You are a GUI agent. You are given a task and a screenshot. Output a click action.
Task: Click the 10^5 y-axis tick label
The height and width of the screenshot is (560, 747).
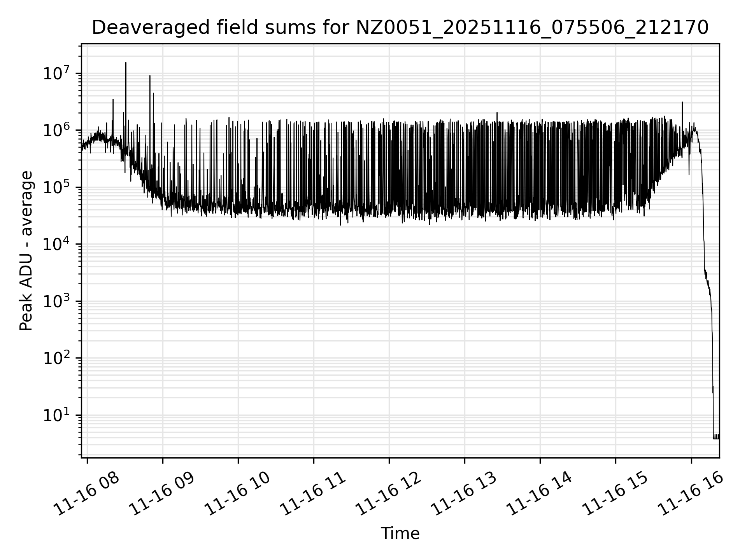point(56,187)
